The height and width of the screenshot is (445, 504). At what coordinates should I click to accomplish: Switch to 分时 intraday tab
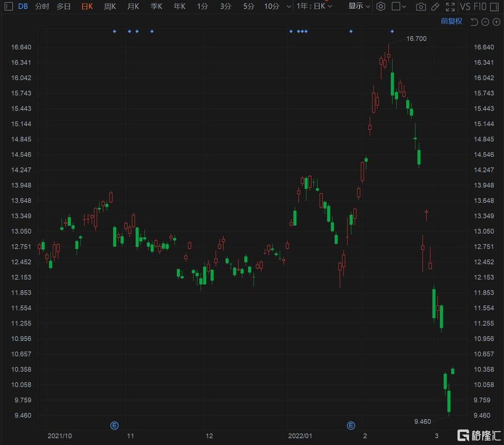42,6
